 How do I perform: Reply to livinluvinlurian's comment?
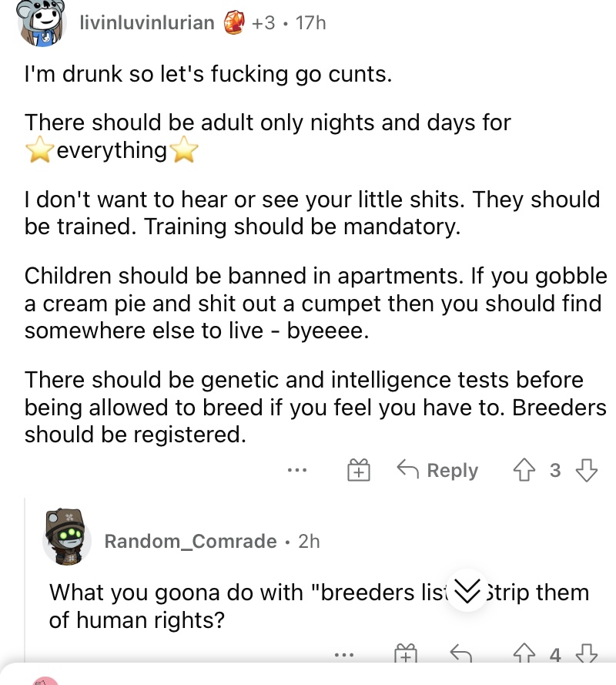(x=437, y=470)
